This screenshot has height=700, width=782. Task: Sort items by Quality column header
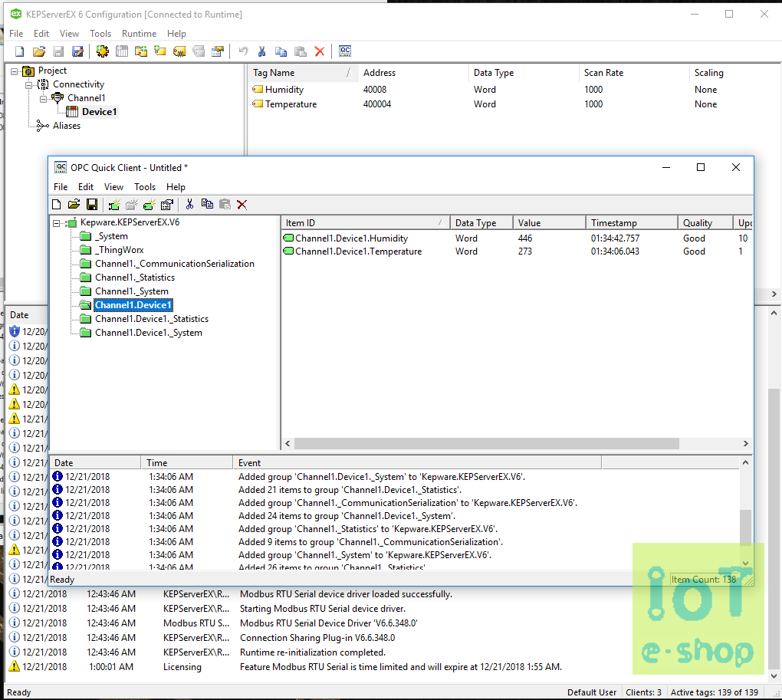pyautogui.click(x=705, y=223)
